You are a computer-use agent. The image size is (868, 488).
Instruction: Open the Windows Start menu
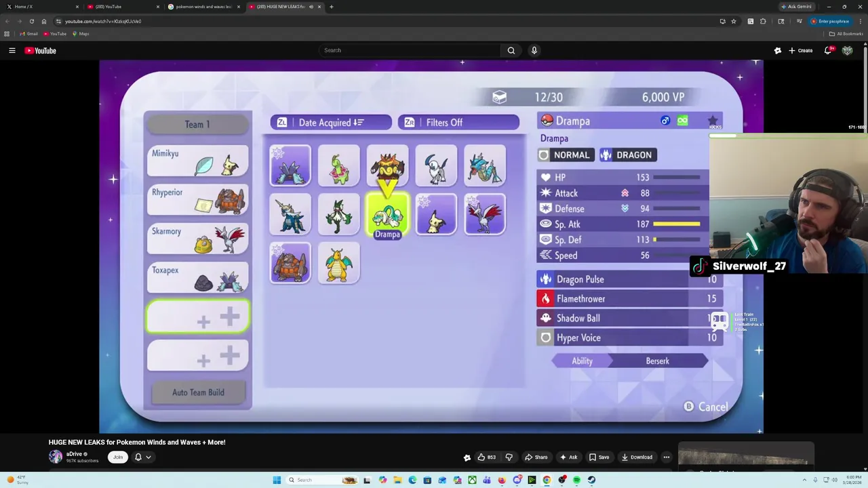tap(277, 480)
